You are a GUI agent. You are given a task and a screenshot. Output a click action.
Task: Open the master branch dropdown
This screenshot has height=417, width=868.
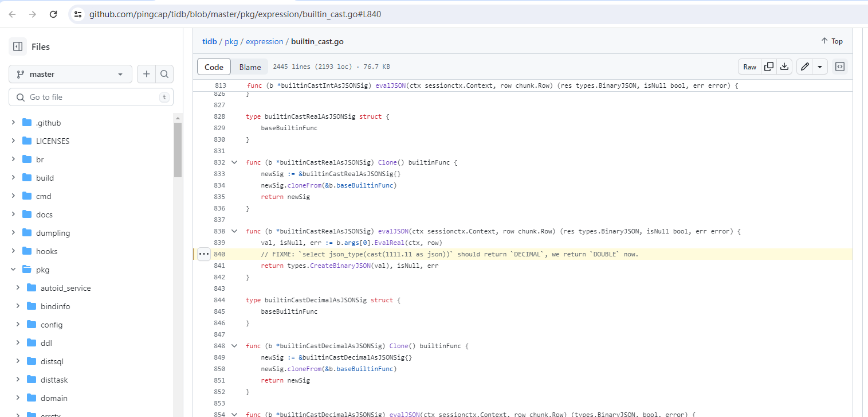pyautogui.click(x=70, y=74)
